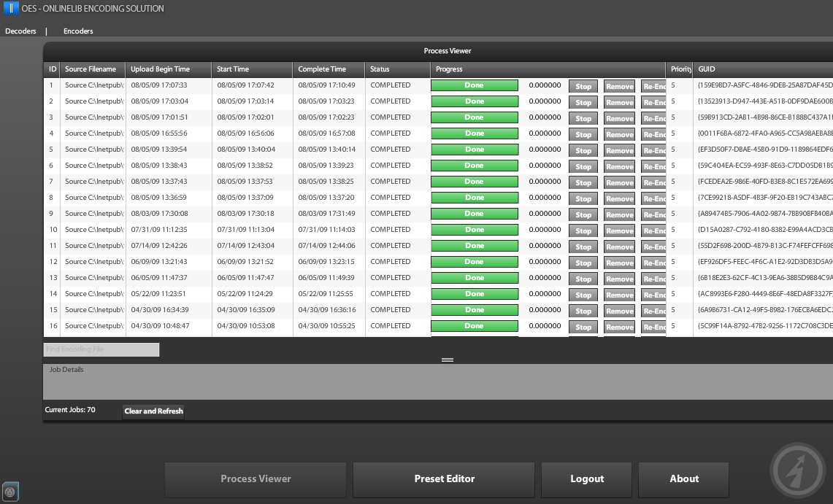Click the small round icon at bottom-left corner
Screen dimensions: 833x504
click(x=10, y=492)
